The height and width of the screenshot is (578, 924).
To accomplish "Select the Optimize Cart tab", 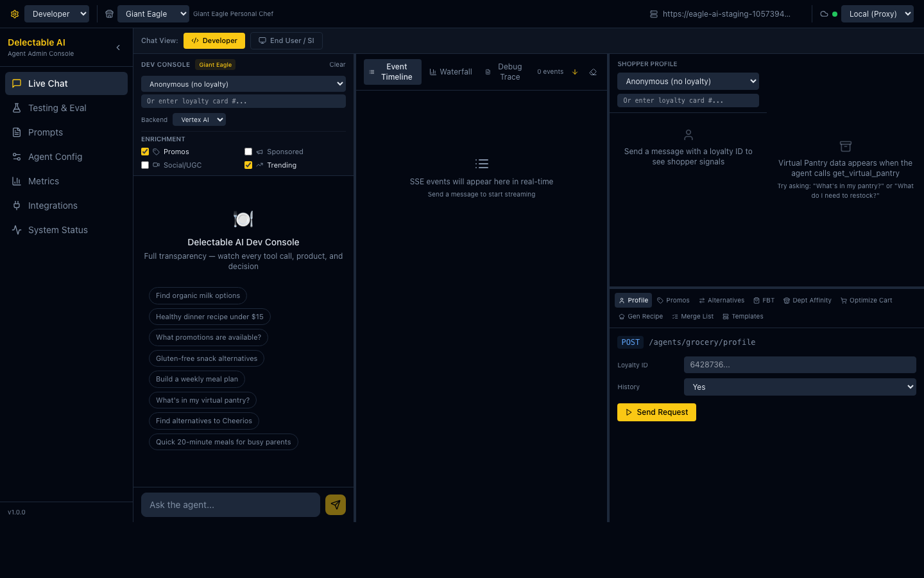I will 866,301.
